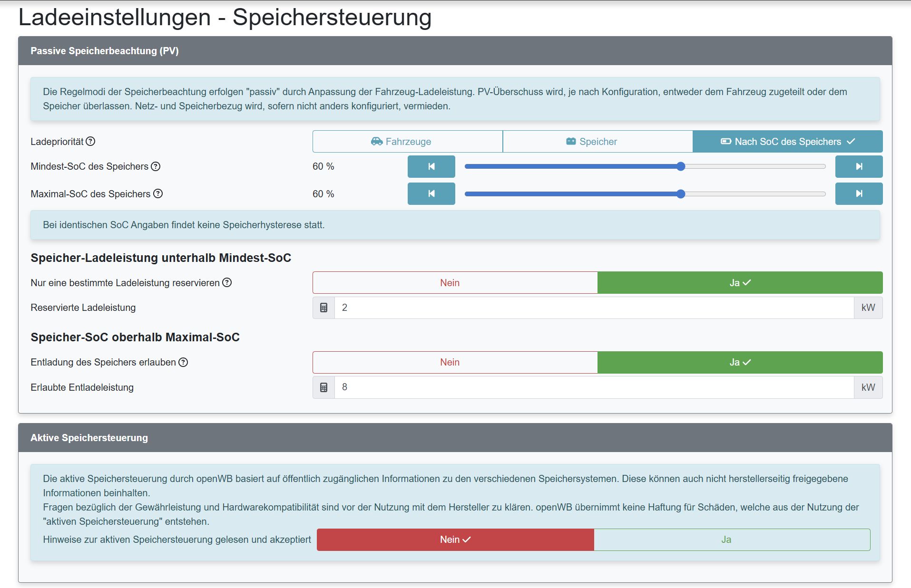Click help icon next to Mindest-SoC des Speichers
Viewport: 911px width, 588px height.
(x=156, y=166)
